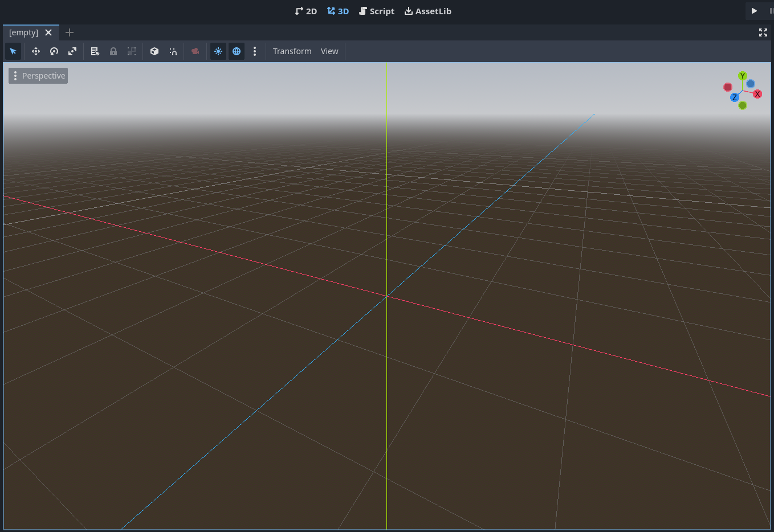Screen dimensions: 774x532
Task: Switch to Move Mode tool
Action: pos(36,51)
